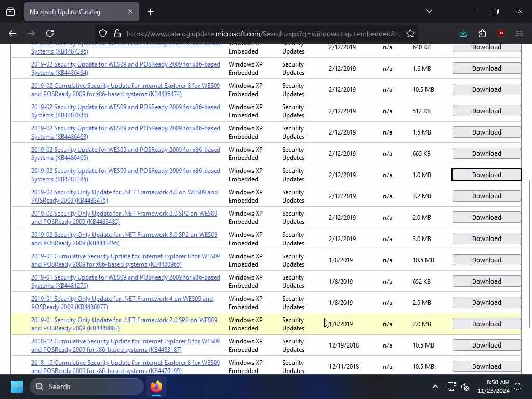Go back to previous page

pos(12,33)
